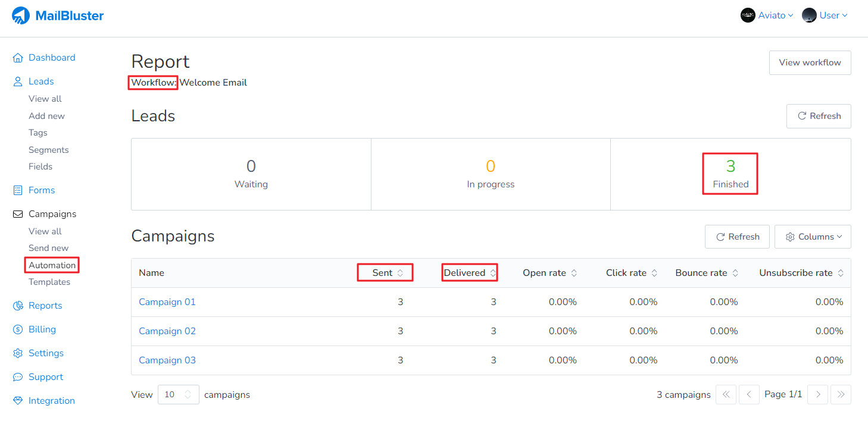The image size is (868, 424).
Task: Sort table by Open rate column
Action: pyautogui.click(x=549, y=273)
